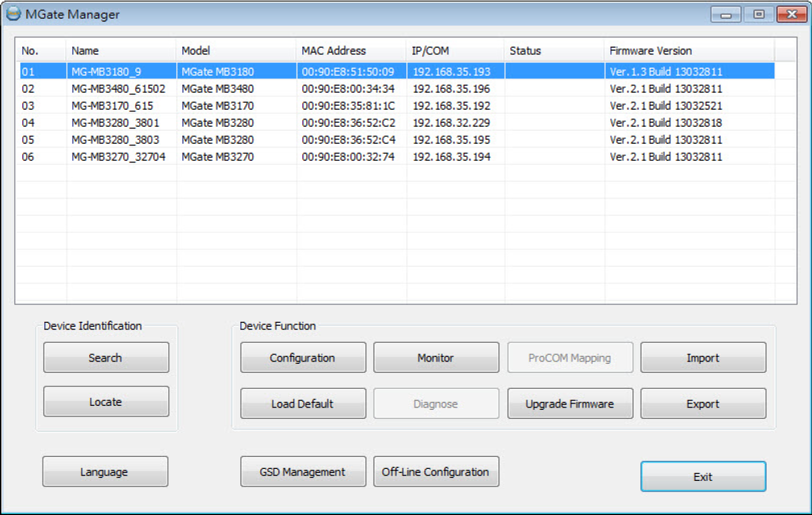Click IP address 192.168.35.196
Screen dimensions: 812x515
point(451,89)
